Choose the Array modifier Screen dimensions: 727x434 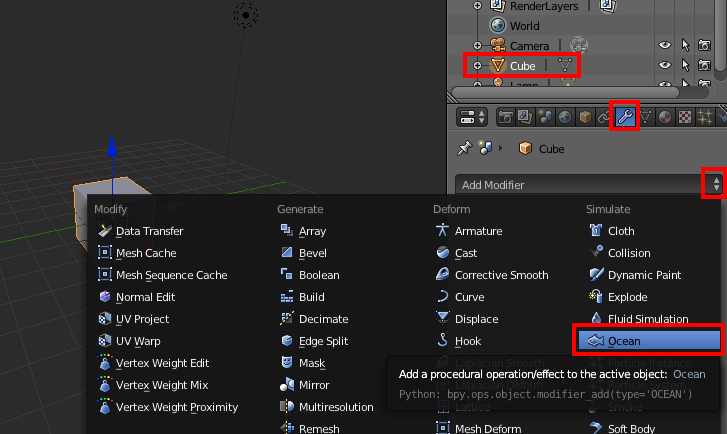312,230
